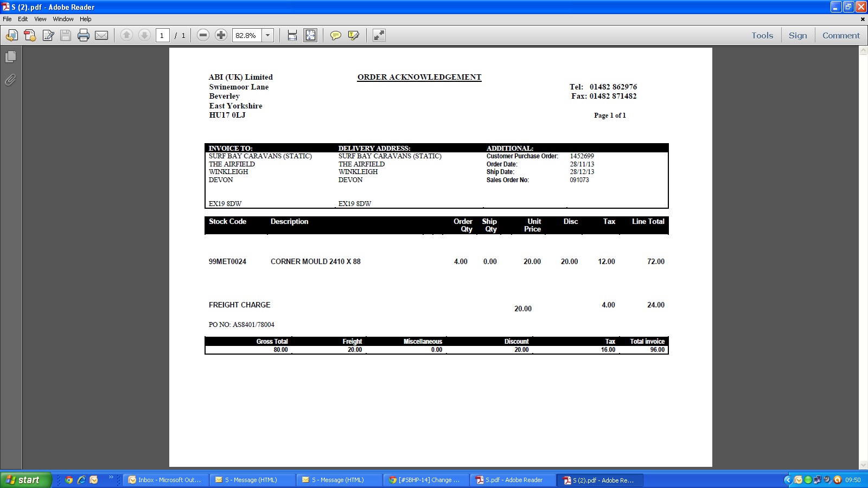Toggle fit one full page view
Viewport: 868px width, 488px height.
tap(310, 36)
